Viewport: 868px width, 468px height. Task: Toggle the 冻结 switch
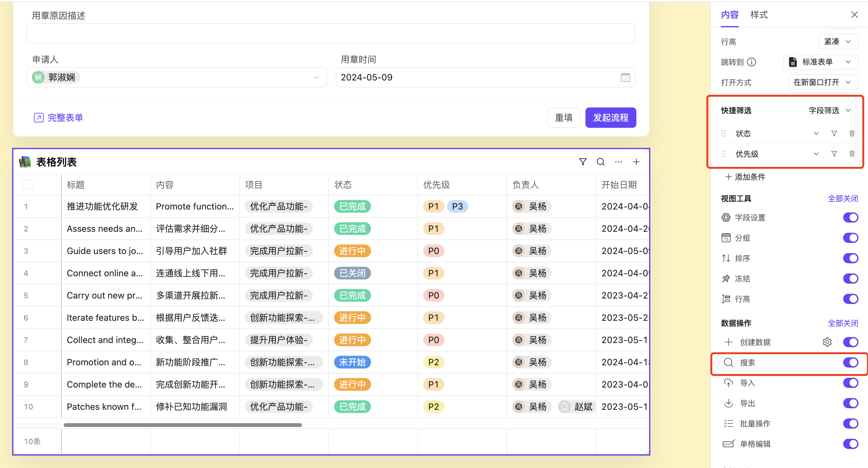click(x=850, y=279)
